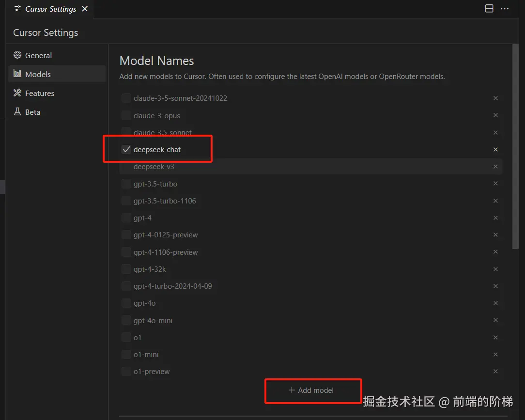Click the settings panel vertical scrollbar
Viewport: 525px width, 420px height.
(515, 146)
